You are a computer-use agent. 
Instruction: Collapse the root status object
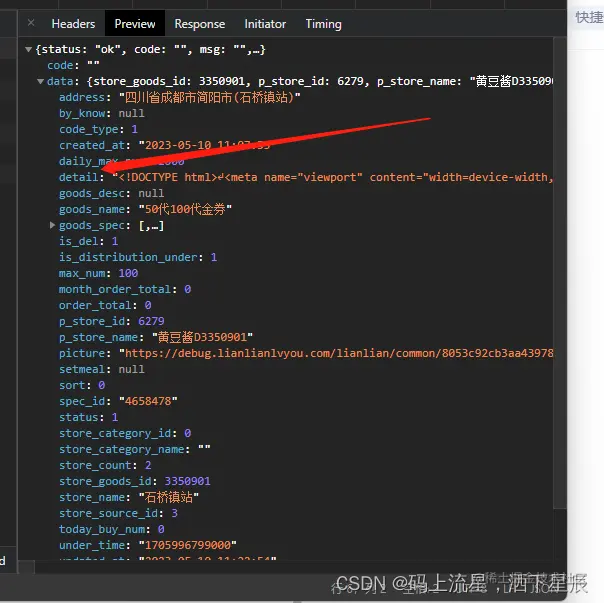click(28, 49)
